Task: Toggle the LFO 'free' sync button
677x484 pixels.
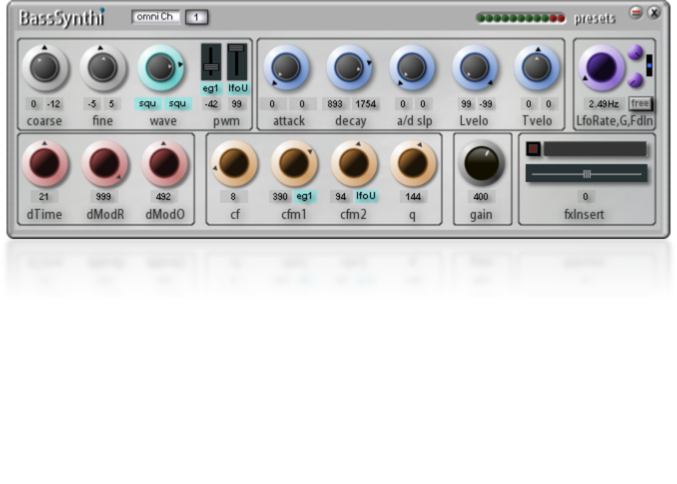Action: [640, 103]
